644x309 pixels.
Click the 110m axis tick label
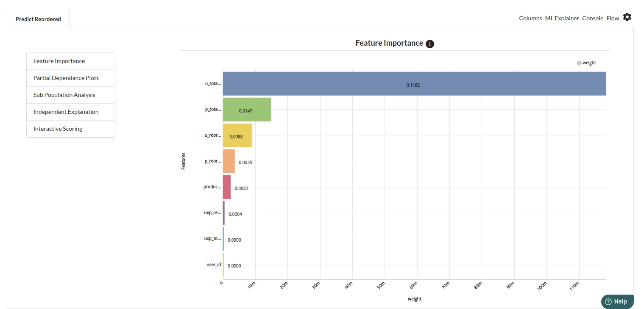574,287
